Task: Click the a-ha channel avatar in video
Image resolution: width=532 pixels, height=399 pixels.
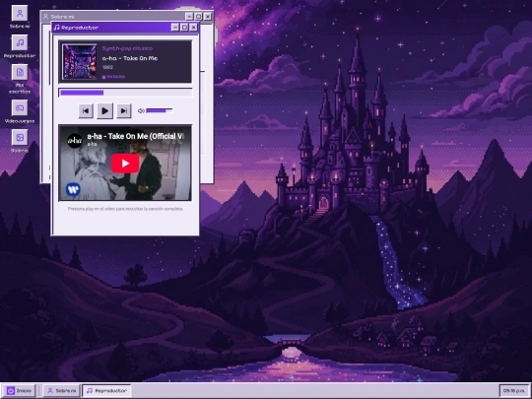Action: 75,140
